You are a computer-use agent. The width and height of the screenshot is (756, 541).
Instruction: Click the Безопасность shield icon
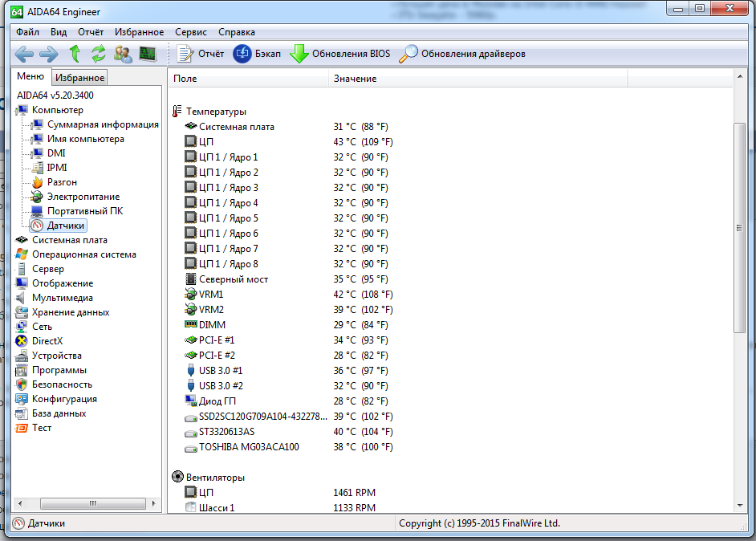pos(22,384)
